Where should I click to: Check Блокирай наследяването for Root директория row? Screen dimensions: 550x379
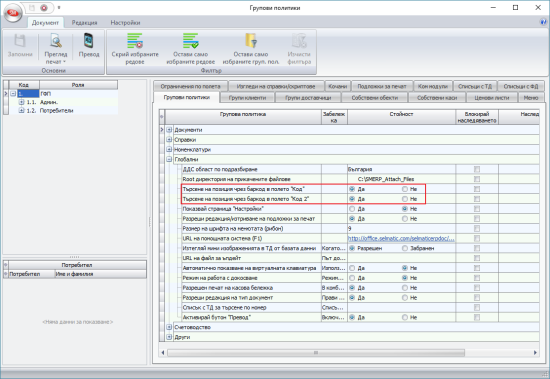pyautogui.click(x=477, y=179)
